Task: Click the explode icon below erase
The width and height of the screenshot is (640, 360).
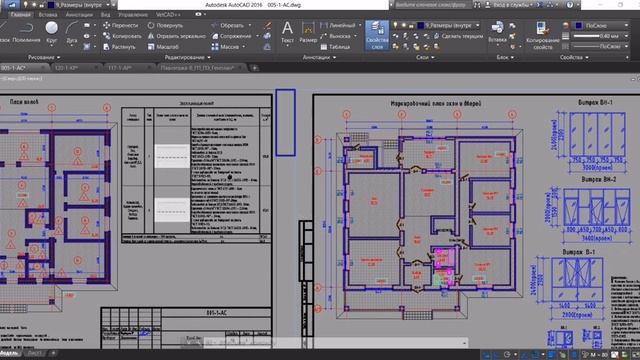Action: [267, 36]
